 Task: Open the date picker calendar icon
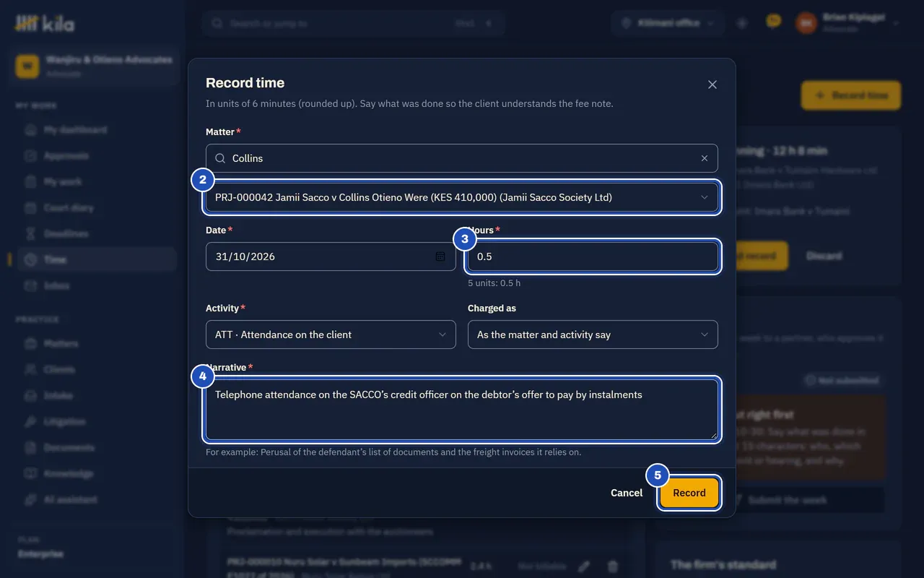pyautogui.click(x=440, y=256)
